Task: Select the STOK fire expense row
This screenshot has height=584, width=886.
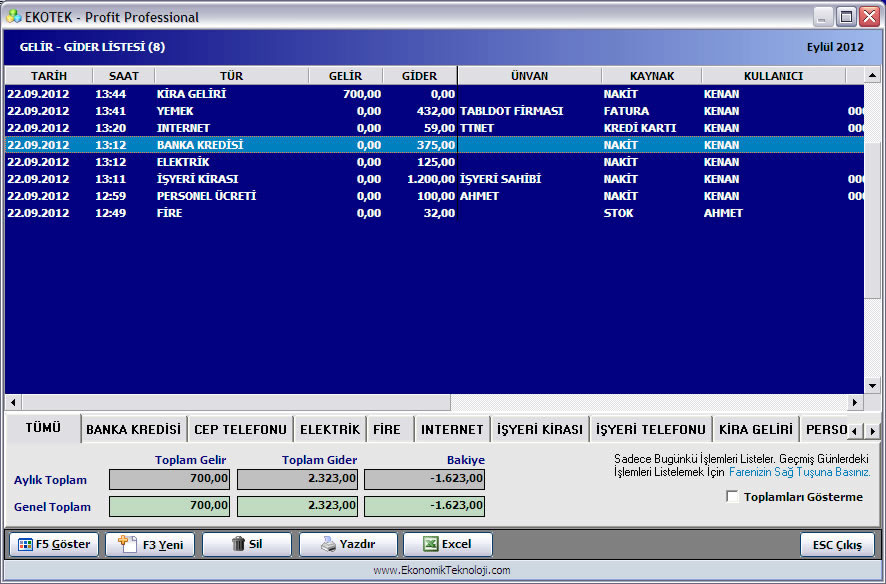Action: [x=434, y=212]
